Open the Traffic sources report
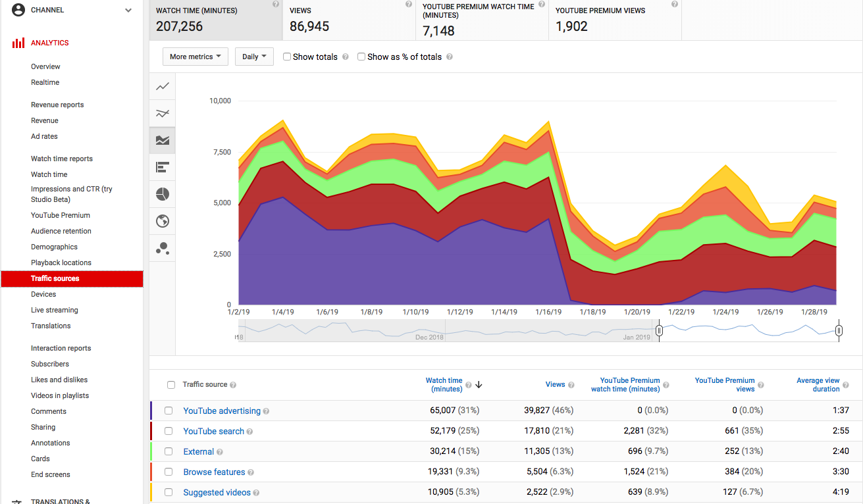 tap(72, 278)
